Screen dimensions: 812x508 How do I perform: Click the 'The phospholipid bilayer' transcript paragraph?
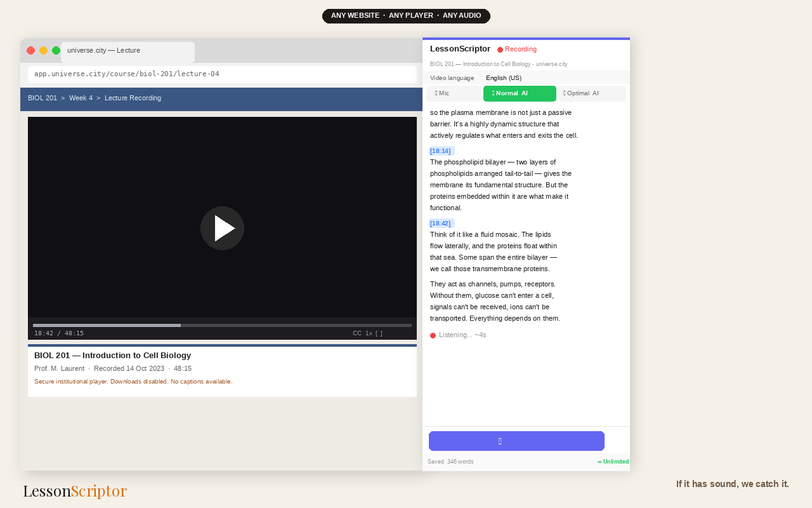click(x=501, y=185)
